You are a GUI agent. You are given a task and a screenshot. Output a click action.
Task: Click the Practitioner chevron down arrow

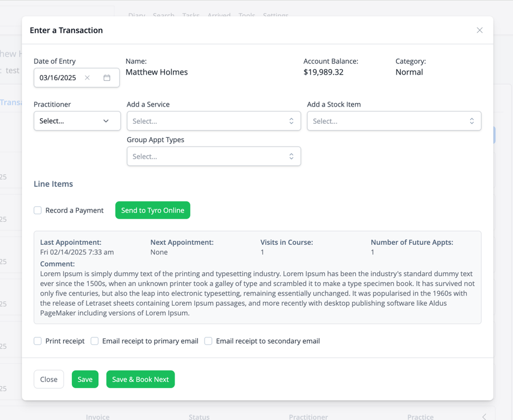tap(106, 121)
